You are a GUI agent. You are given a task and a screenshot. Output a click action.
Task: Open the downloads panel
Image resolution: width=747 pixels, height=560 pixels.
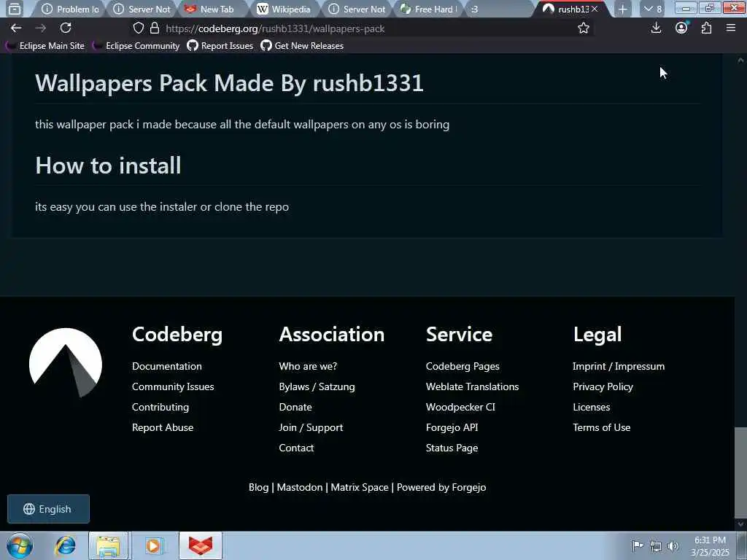coord(656,28)
